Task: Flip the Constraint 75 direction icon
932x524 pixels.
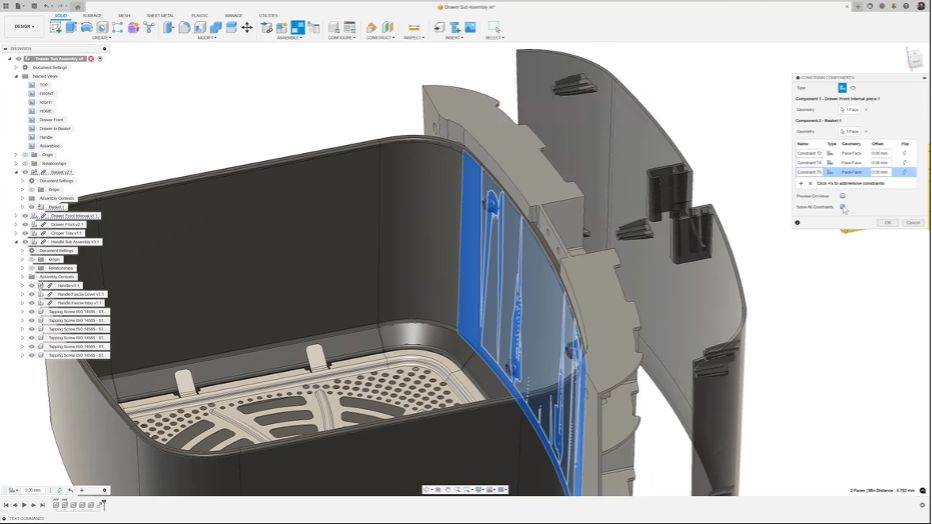Action: tap(905, 172)
